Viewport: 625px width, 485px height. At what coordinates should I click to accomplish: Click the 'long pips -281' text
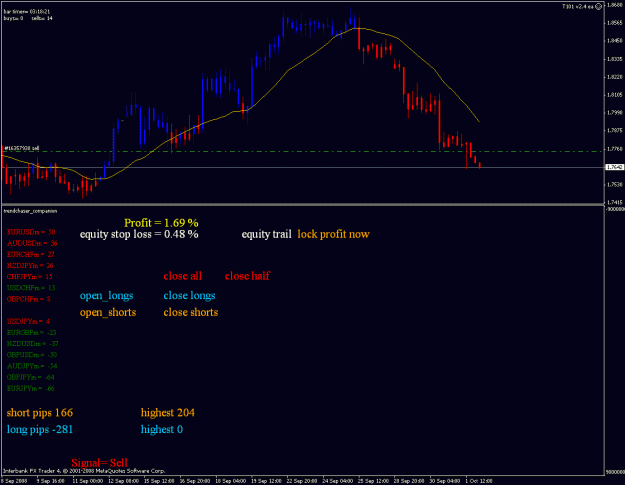pyautogui.click(x=40, y=429)
